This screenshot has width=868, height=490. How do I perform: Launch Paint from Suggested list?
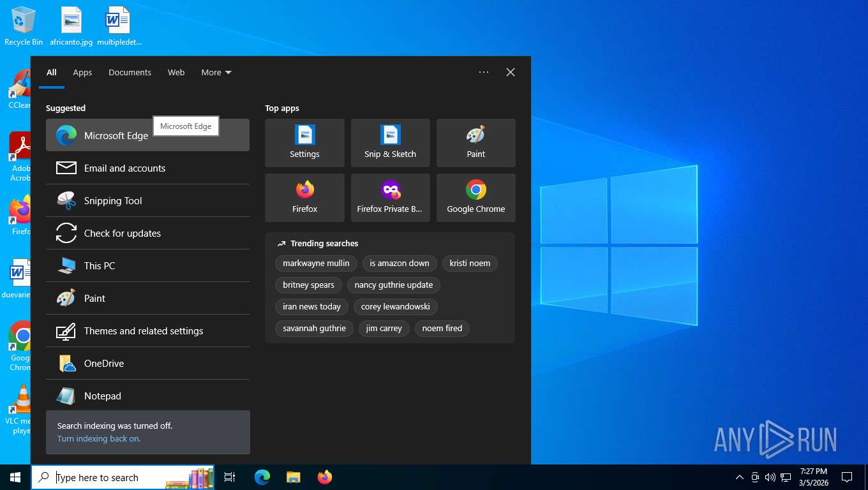147,298
